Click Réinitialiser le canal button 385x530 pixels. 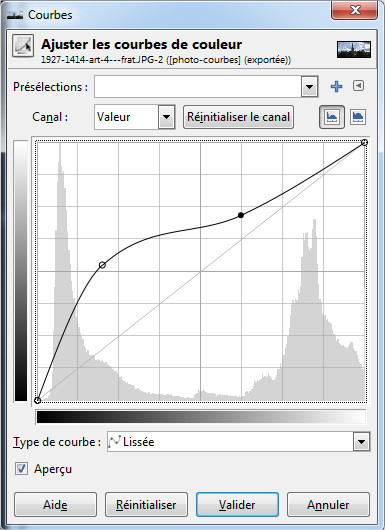tap(238, 117)
